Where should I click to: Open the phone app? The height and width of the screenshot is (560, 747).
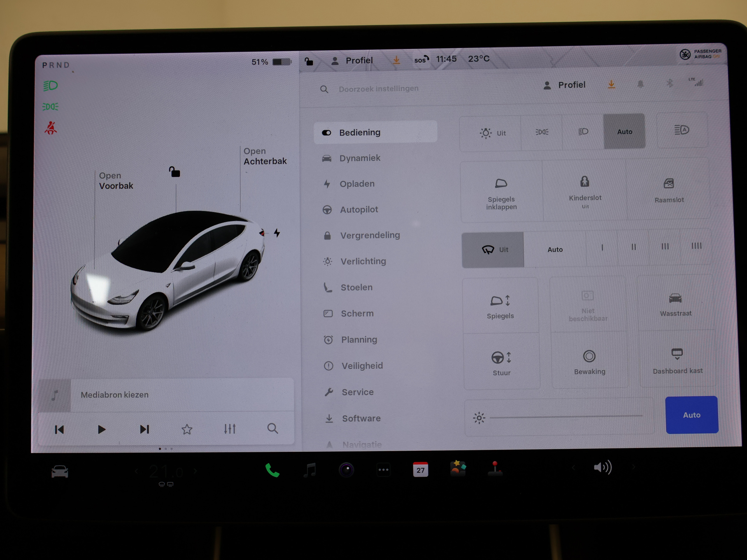(272, 470)
